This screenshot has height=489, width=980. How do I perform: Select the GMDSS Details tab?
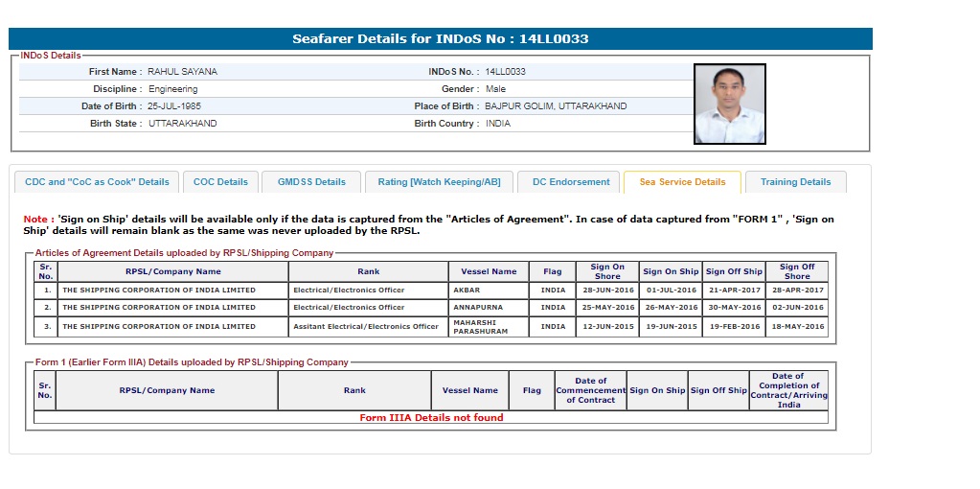[311, 182]
